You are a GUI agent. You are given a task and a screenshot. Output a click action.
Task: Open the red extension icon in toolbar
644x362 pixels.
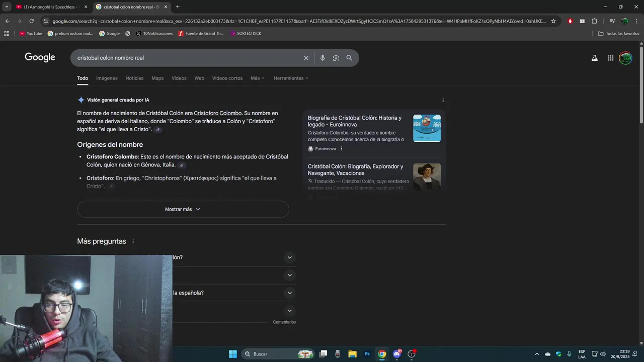(x=570, y=21)
